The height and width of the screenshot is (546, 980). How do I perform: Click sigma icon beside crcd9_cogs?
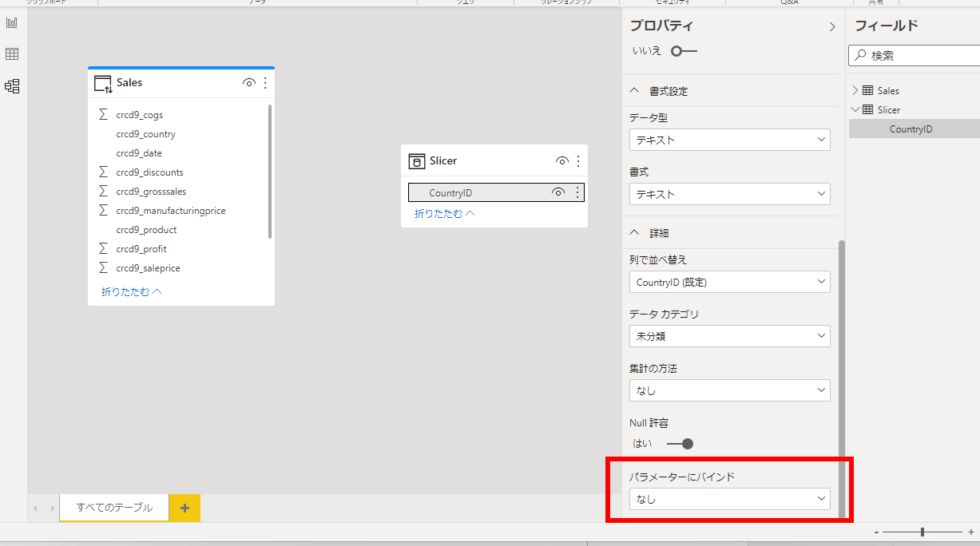click(x=103, y=114)
